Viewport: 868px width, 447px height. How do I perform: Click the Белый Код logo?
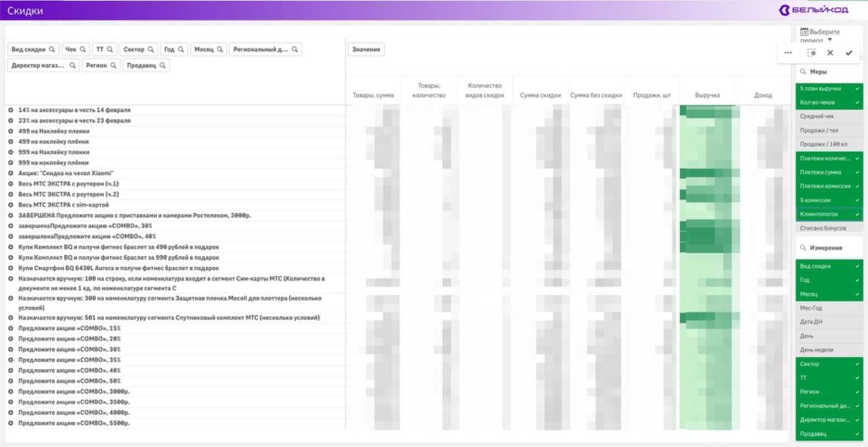click(x=814, y=10)
